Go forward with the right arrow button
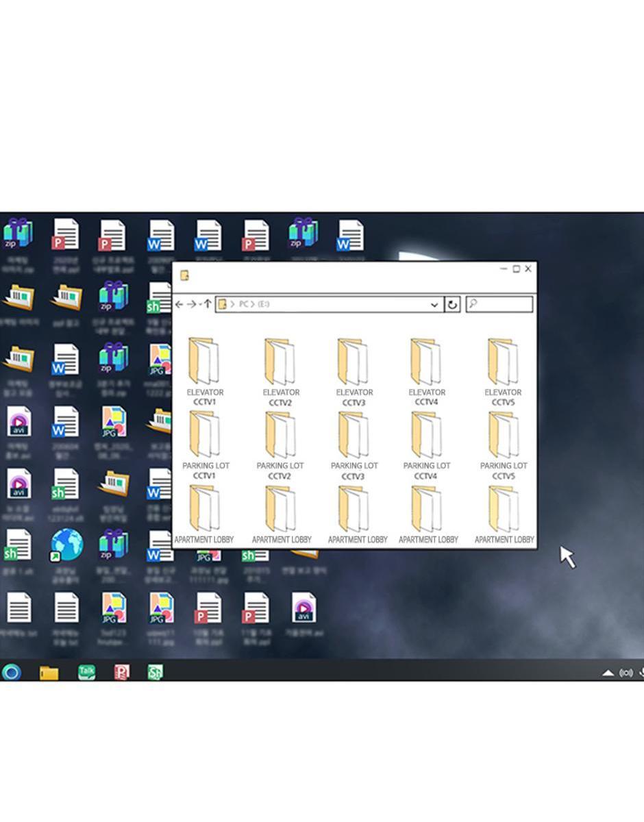 [x=192, y=304]
